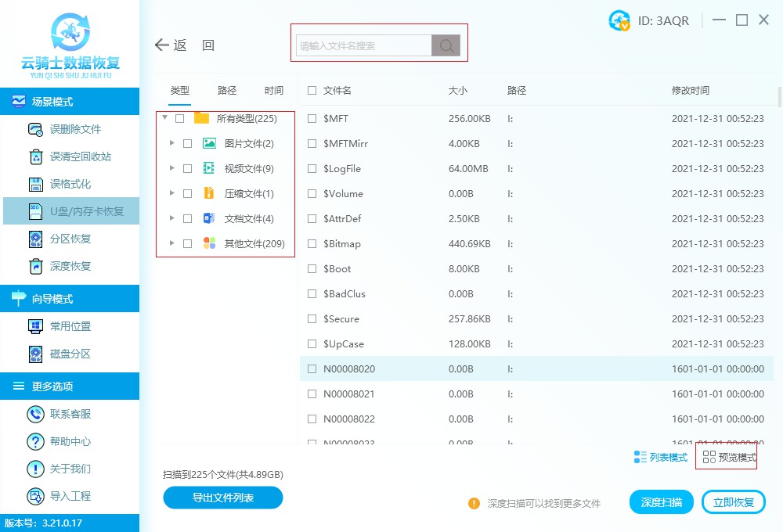Switch to the 时间 tab
The width and height of the screenshot is (783, 532).
(273, 90)
